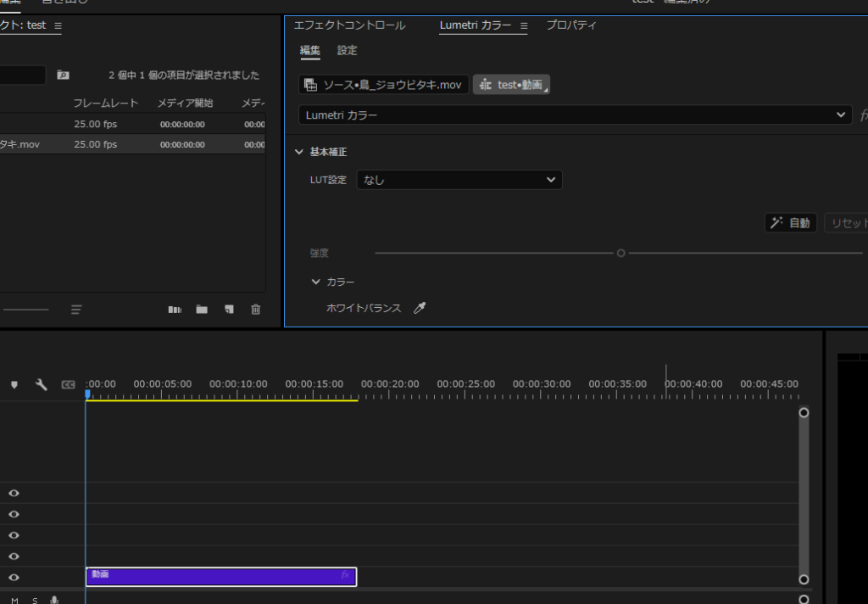Click the top circle handle of vertical zoom scrollbar

(x=804, y=413)
